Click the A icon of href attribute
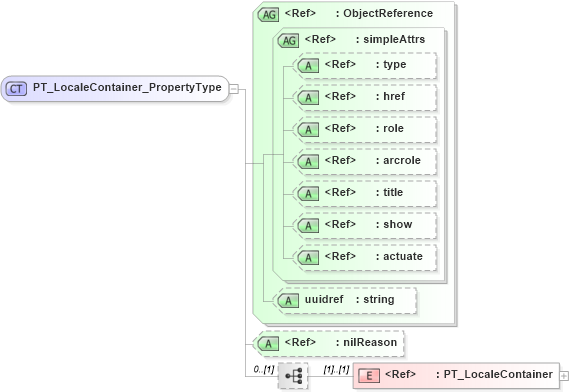The height and width of the screenshot is (392, 569). [x=308, y=98]
